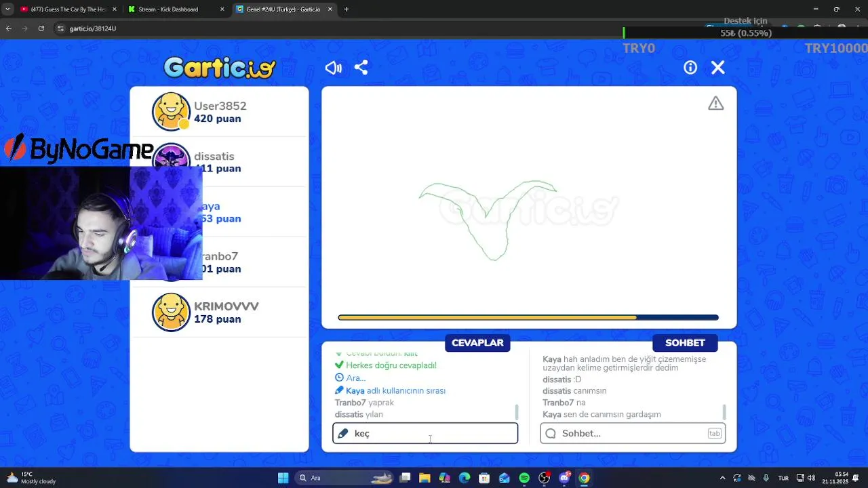Focus the answer input containing "keç"
868x488 pixels.
tap(425, 434)
